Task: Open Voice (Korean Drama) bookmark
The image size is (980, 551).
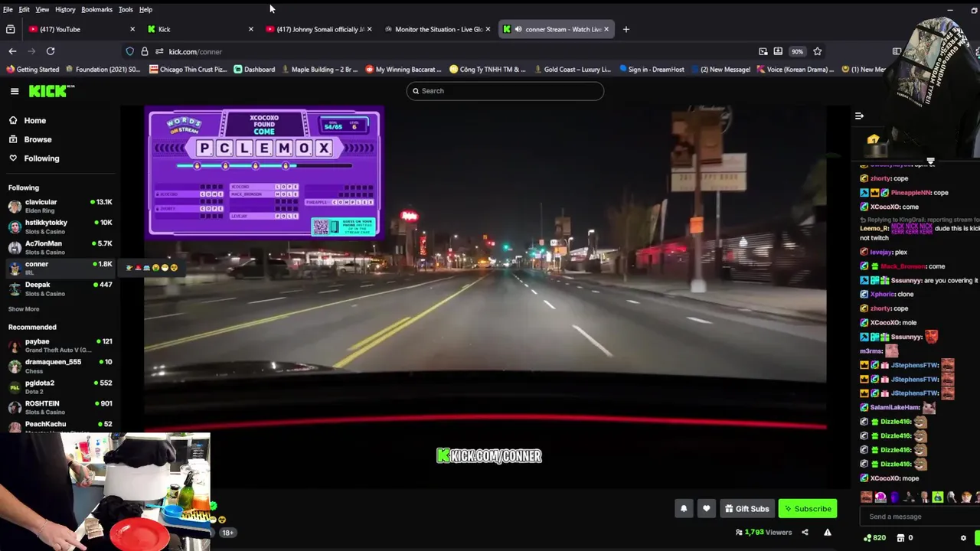Action: (795, 70)
